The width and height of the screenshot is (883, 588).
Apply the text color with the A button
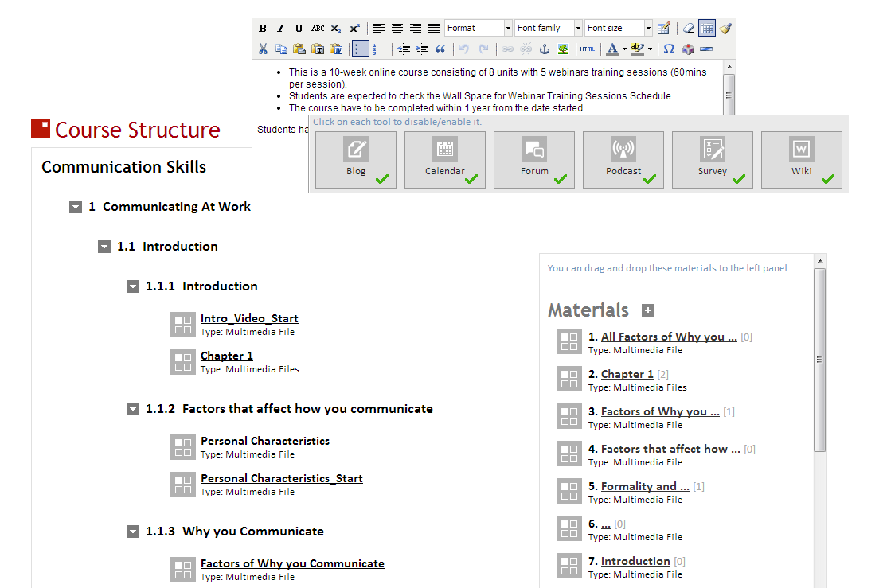(x=613, y=49)
